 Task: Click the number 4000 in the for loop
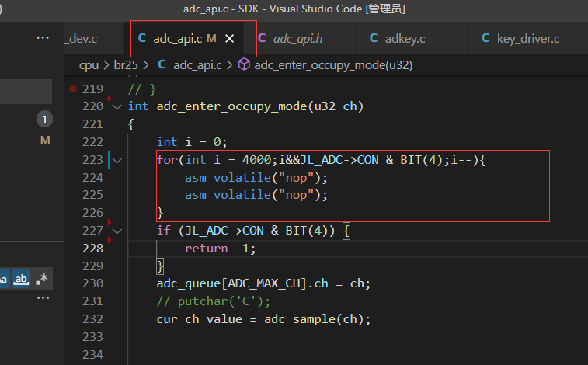click(x=256, y=160)
